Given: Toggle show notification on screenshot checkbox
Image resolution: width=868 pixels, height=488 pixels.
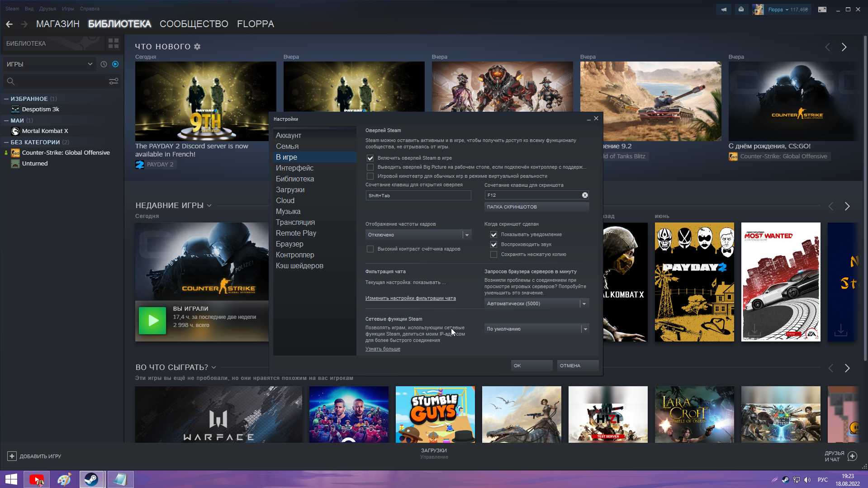Looking at the screenshot, I should [x=493, y=235].
